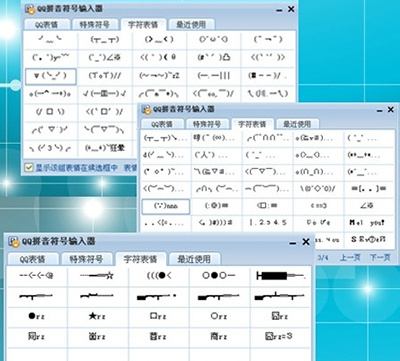Choose the 哼(ˉ(∞)... pig emoticon
This screenshot has width=400, height=361.
(214, 138)
